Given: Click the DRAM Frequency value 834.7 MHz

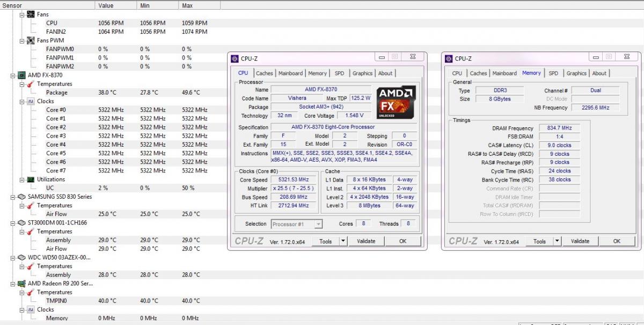Looking at the screenshot, I should pos(559,128).
